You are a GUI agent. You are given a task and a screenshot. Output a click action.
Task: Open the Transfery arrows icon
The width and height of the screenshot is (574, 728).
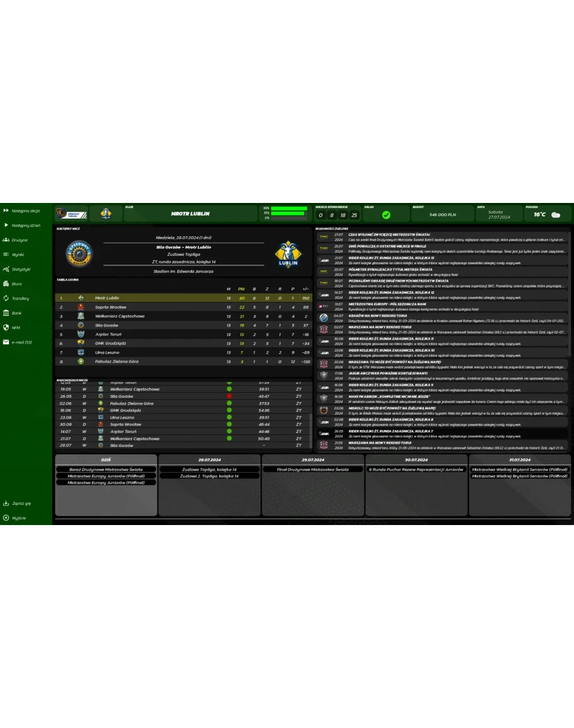tap(6, 298)
